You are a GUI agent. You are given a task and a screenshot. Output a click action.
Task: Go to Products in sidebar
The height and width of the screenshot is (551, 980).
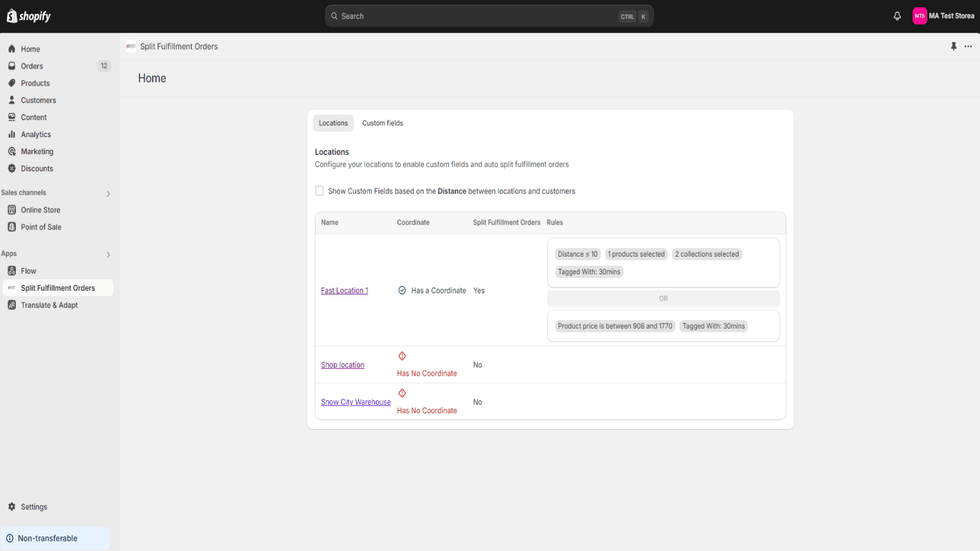pos(35,83)
